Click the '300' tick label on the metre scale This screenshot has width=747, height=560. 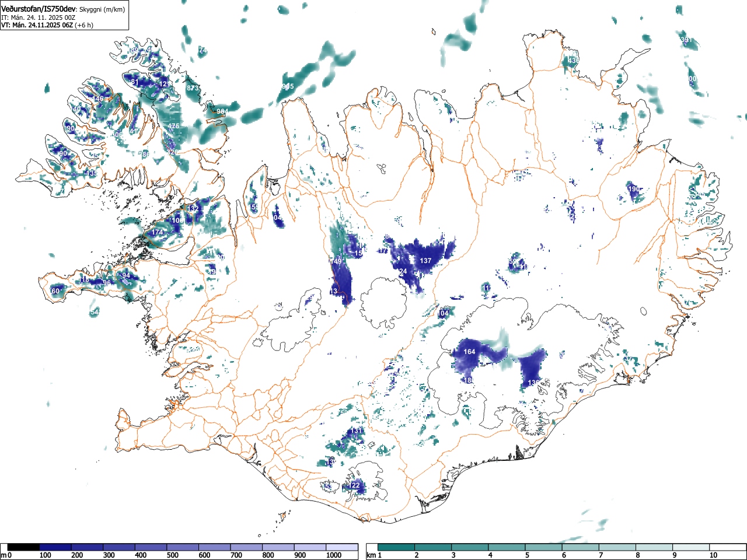coord(109,555)
